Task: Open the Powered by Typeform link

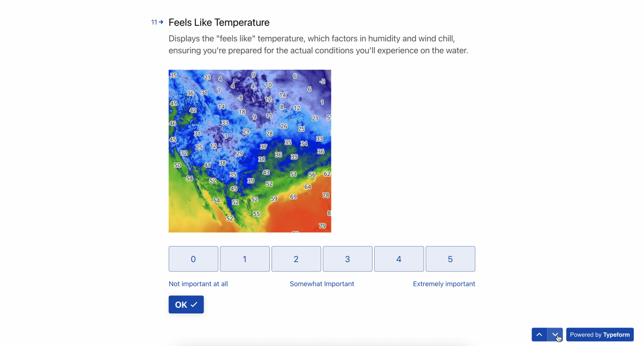Action: coord(600,335)
